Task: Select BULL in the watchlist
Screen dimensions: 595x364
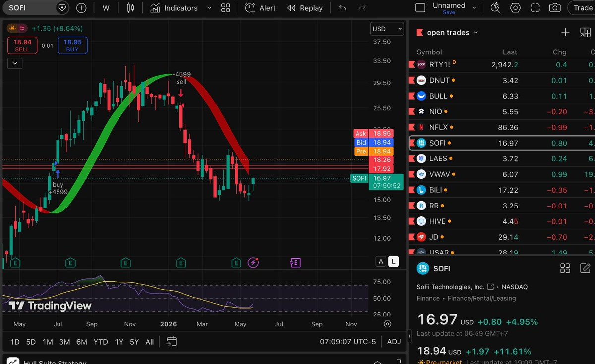Action: click(501, 96)
